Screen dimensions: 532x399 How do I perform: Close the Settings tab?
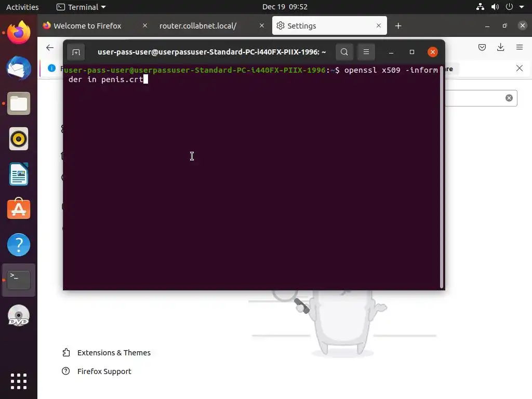click(379, 25)
